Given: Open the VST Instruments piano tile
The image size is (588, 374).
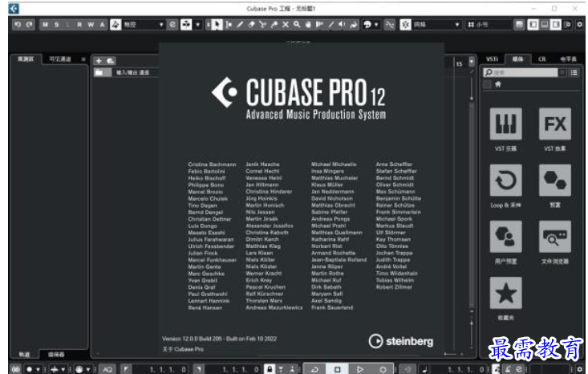Looking at the screenshot, I should pyautogui.click(x=505, y=124).
